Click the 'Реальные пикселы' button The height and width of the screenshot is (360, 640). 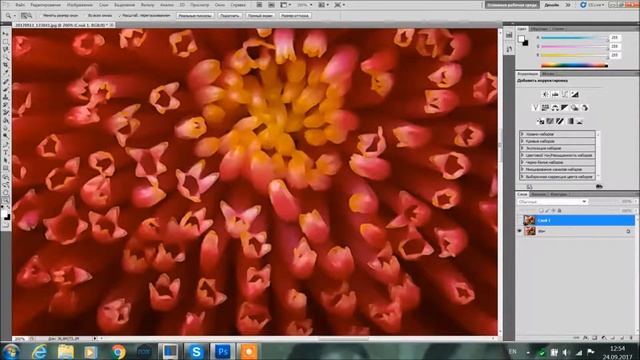click(x=195, y=16)
